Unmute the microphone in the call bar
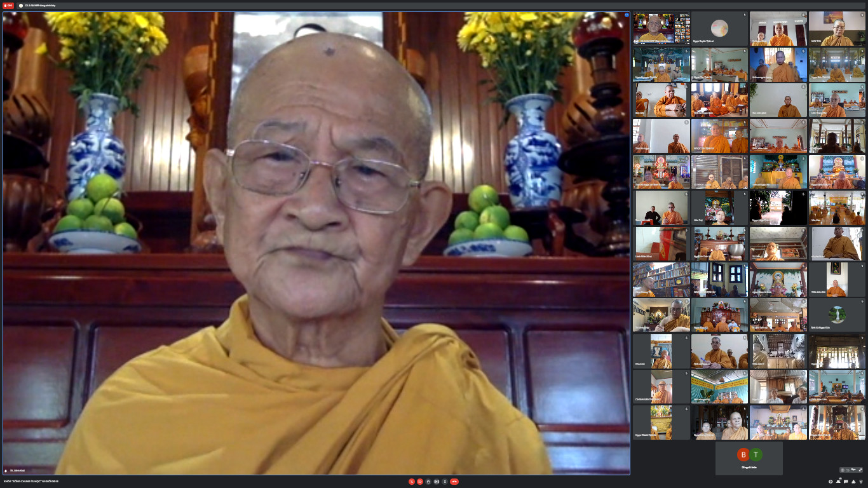 (412, 482)
